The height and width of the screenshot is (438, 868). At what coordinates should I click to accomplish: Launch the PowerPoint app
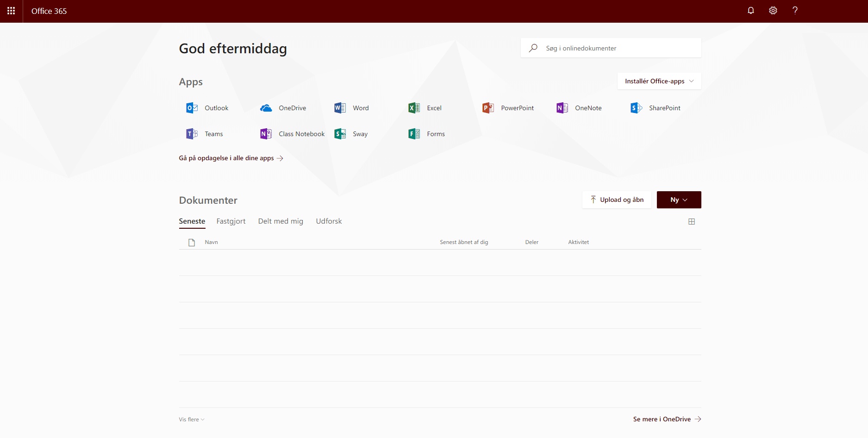tap(508, 108)
